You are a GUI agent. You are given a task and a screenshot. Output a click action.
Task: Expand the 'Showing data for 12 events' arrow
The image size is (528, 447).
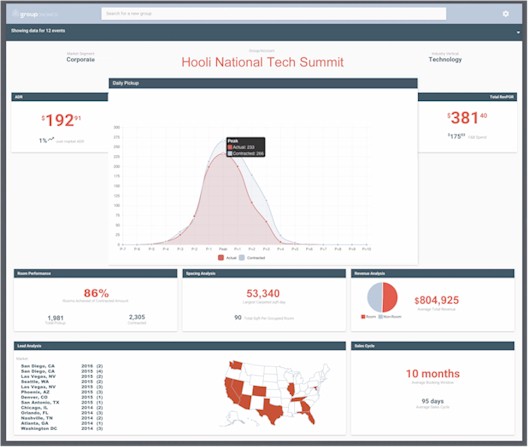(x=518, y=33)
